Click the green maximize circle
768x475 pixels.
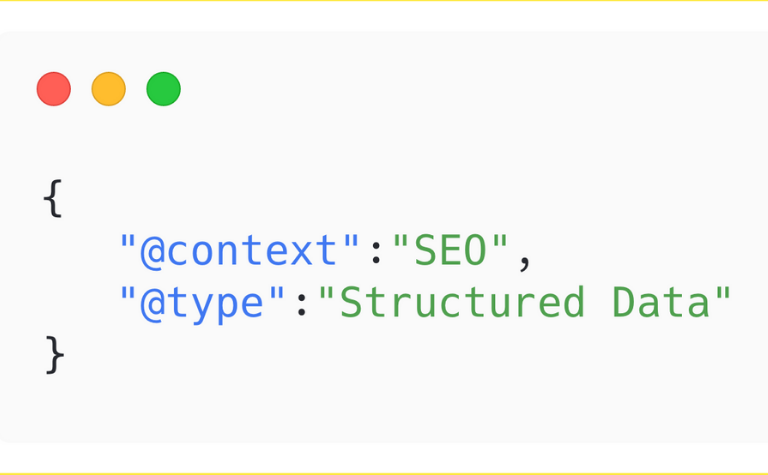coord(164,89)
